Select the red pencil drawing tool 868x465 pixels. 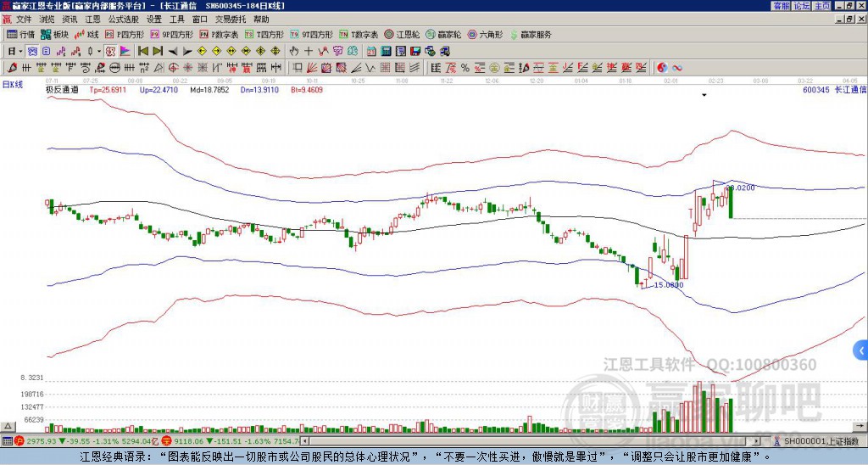[x=12, y=68]
